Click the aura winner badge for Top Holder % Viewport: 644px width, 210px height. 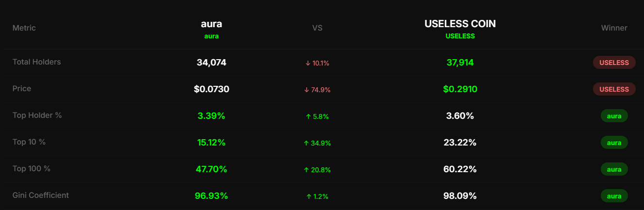click(x=614, y=116)
